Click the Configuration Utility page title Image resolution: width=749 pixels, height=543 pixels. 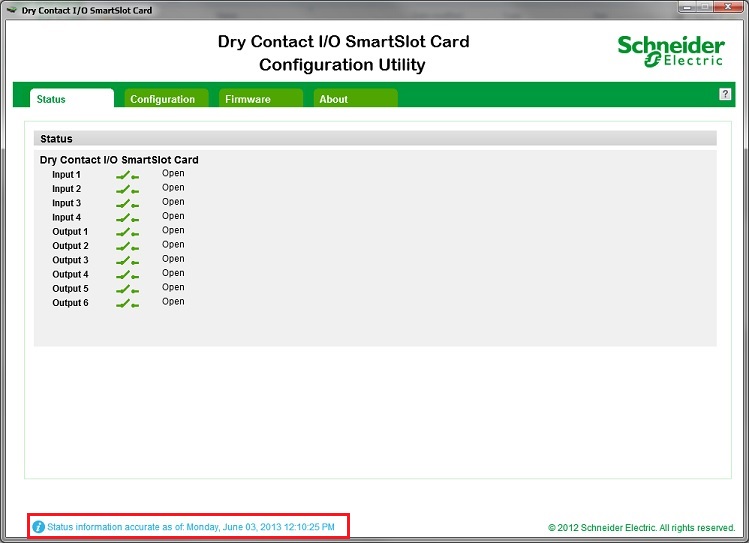pyautogui.click(x=342, y=64)
